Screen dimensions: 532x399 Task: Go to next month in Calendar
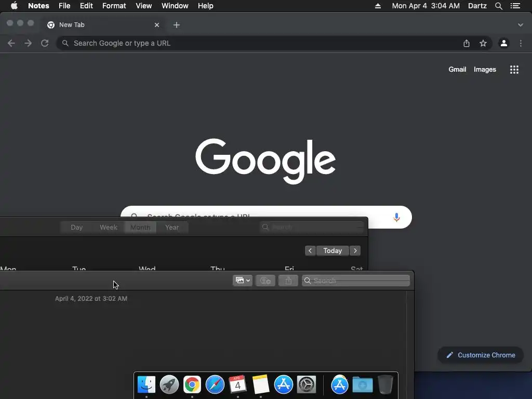click(355, 251)
